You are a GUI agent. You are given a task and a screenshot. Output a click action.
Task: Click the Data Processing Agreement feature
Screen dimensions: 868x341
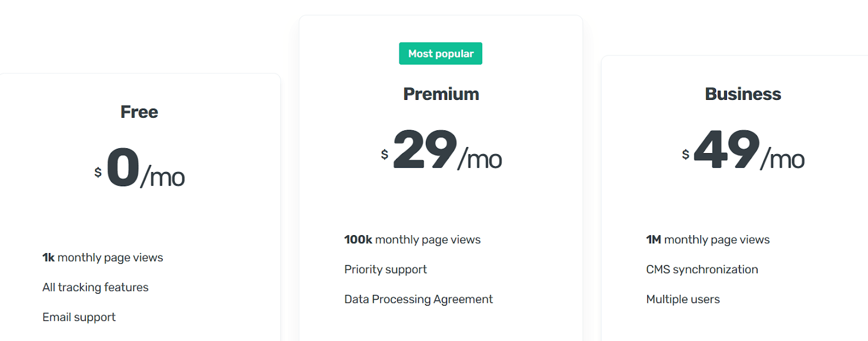(418, 299)
